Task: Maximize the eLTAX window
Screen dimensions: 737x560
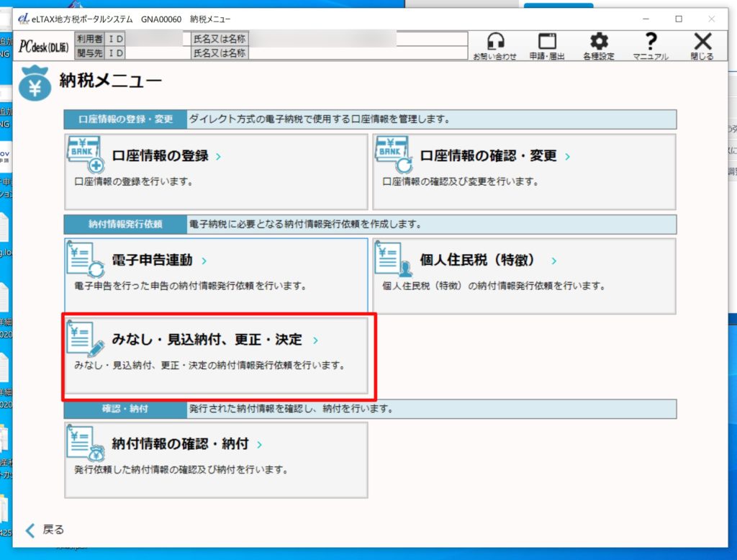Action: coord(678,19)
